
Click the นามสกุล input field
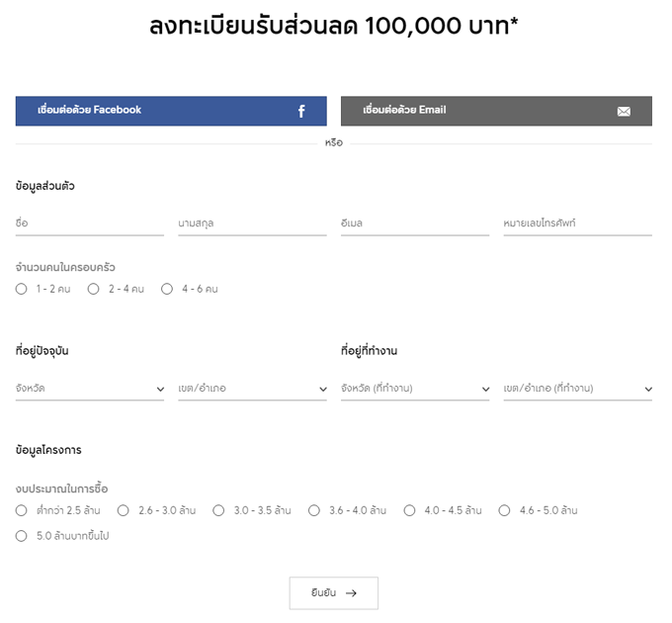(x=252, y=223)
